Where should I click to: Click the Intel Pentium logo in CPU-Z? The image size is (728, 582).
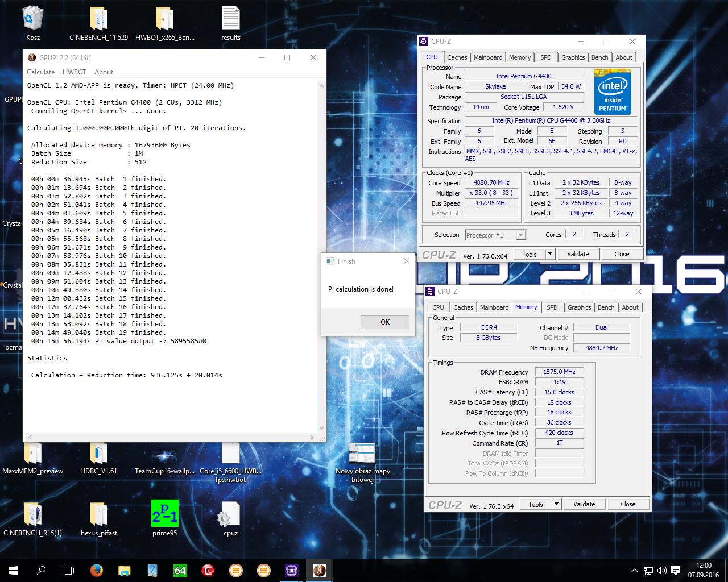(x=613, y=92)
